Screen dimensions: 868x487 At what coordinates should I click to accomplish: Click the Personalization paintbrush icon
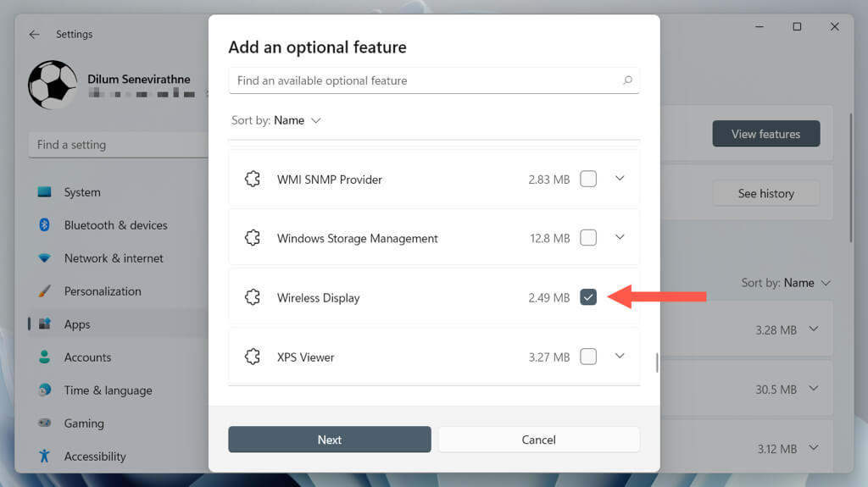(x=45, y=291)
